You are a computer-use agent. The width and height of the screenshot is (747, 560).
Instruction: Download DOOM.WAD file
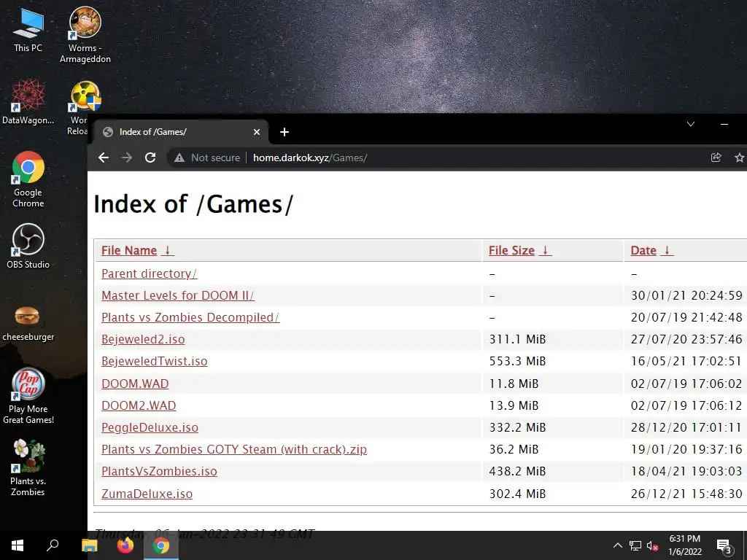click(x=135, y=384)
